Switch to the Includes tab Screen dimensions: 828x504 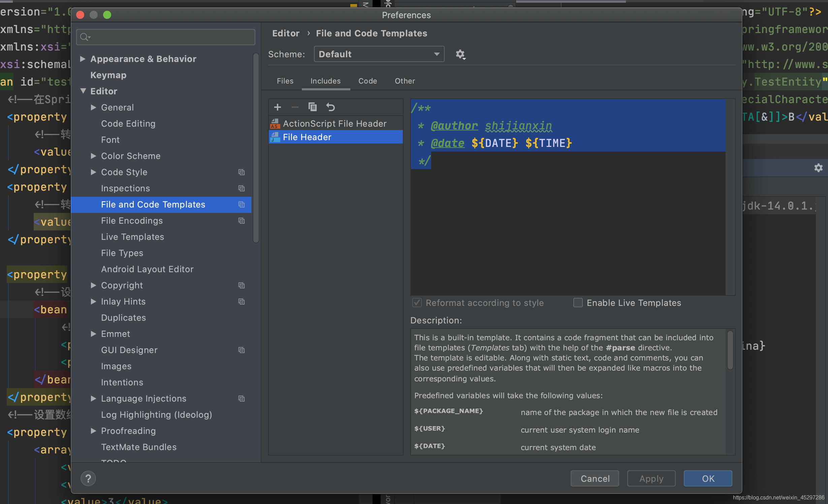325,81
